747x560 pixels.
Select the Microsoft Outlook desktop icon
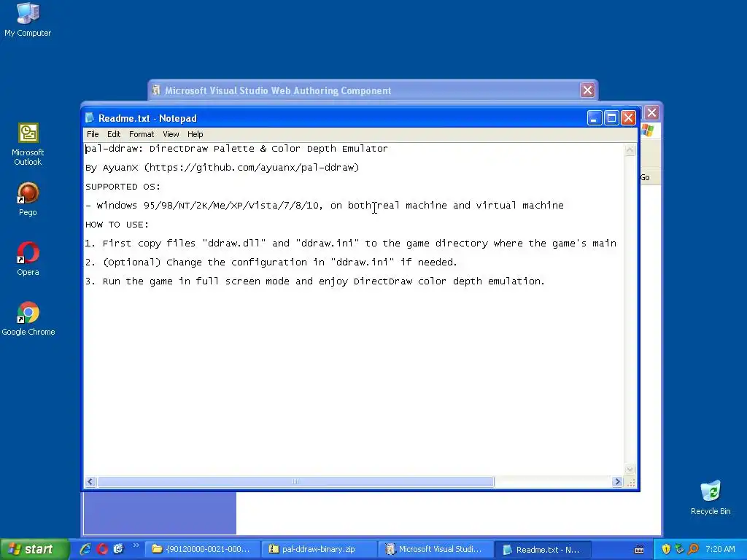click(x=28, y=144)
